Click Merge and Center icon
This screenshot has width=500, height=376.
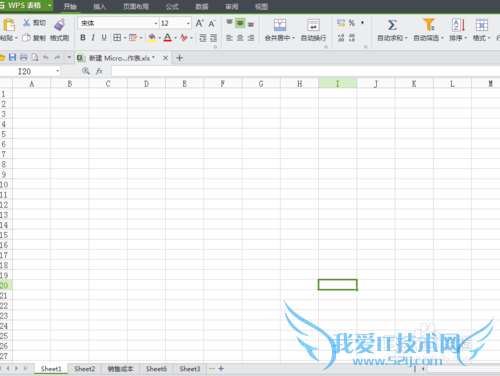[x=280, y=25]
